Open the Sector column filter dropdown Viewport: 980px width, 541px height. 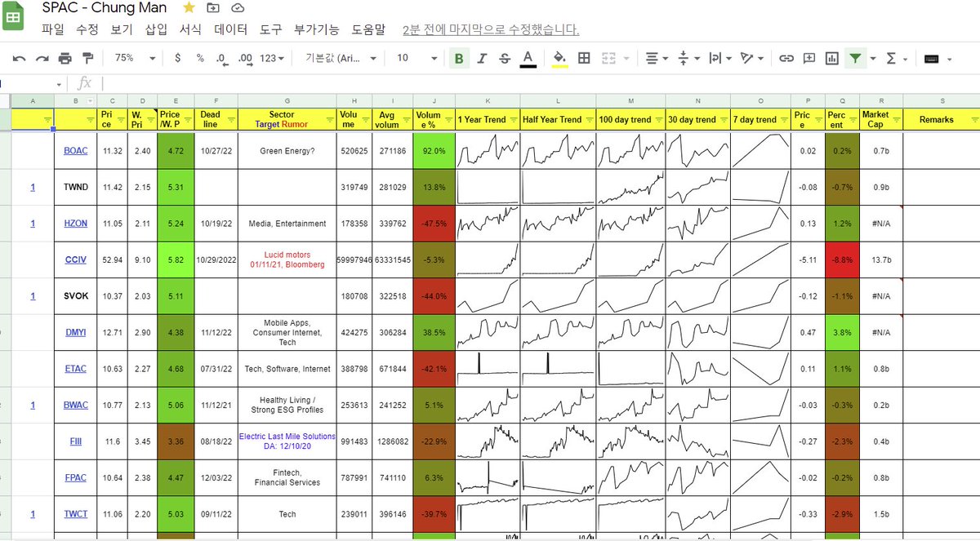tap(329, 120)
